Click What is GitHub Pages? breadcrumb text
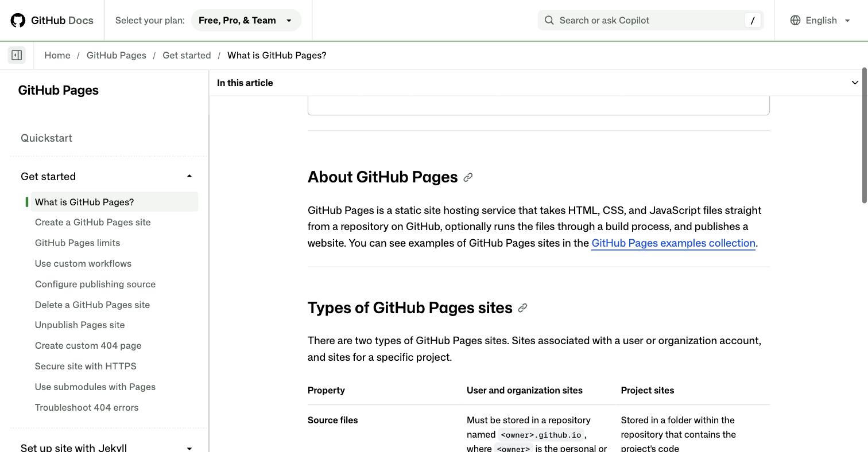Viewport: 868px width, 452px height. pyautogui.click(x=277, y=55)
